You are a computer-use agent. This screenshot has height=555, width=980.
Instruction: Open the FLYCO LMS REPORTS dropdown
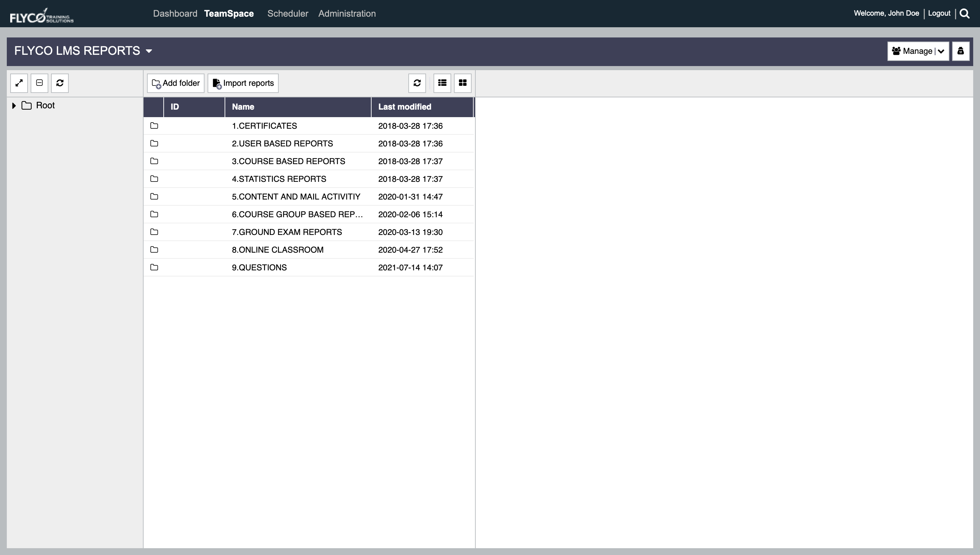click(149, 51)
